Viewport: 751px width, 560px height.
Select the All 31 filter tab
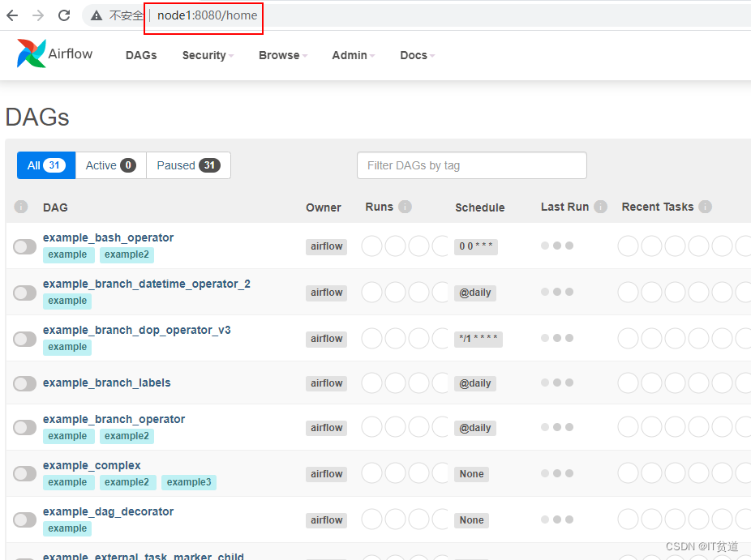pyautogui.click(x=46, y=165)
